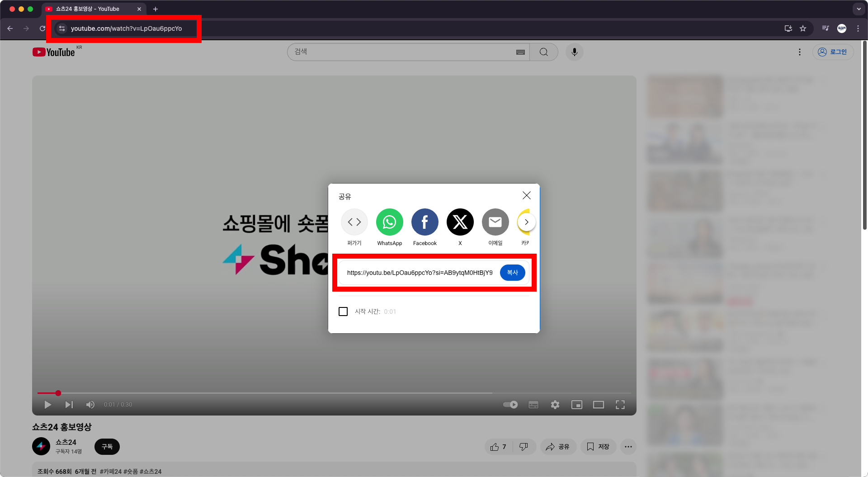Go to YouTube home via logo
The image size is (868, 477).
click(54, 52)
